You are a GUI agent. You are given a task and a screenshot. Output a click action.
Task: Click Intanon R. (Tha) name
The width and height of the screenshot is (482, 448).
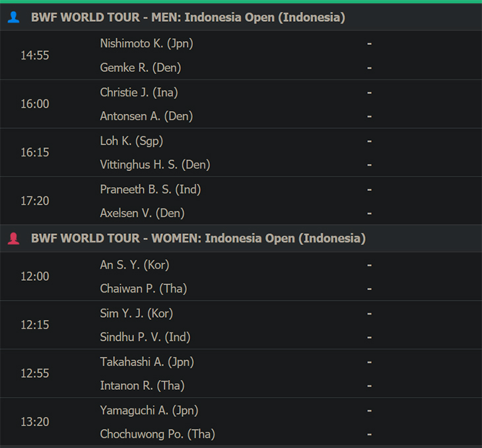click(x=143, y=386)
